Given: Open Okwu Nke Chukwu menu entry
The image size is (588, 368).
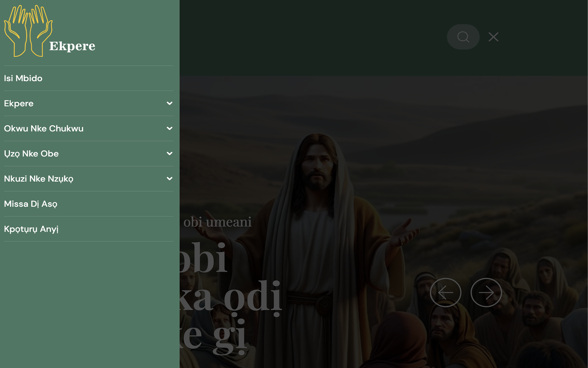Looking at the screenshot, I should pyautogui.click(x=43, y=128).
